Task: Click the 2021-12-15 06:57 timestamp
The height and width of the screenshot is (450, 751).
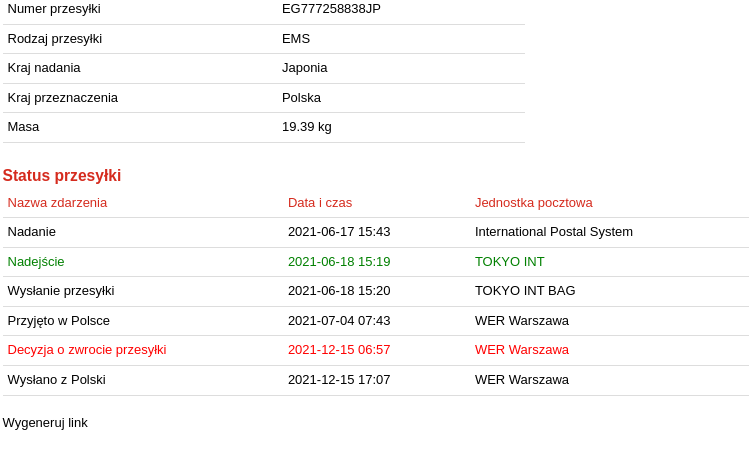Action: pyautogui.click(x=339, y=350)
